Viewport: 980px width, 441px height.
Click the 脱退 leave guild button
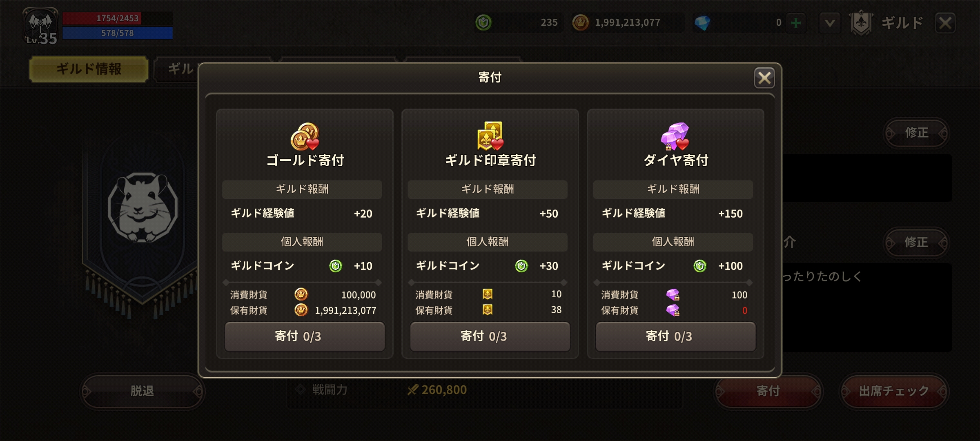tap(142, 391)
